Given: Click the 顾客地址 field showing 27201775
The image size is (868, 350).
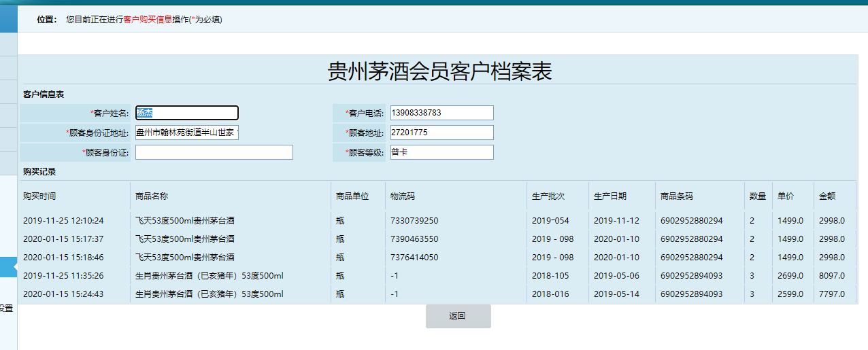Looking at the screenshot, I should 441,133.
